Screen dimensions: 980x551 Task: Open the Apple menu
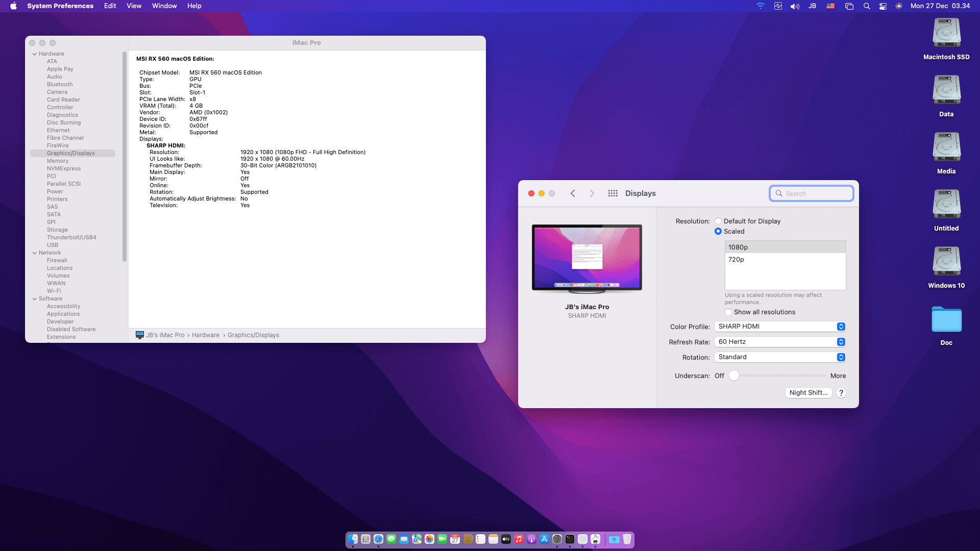click(13, 6)
